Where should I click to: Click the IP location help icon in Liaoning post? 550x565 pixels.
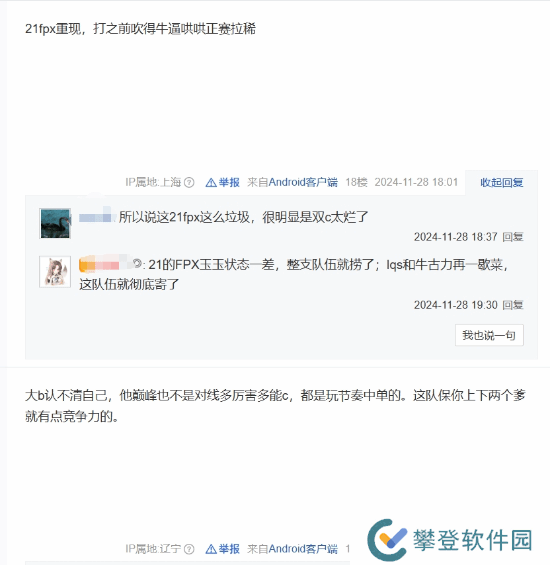coord(189,549)
